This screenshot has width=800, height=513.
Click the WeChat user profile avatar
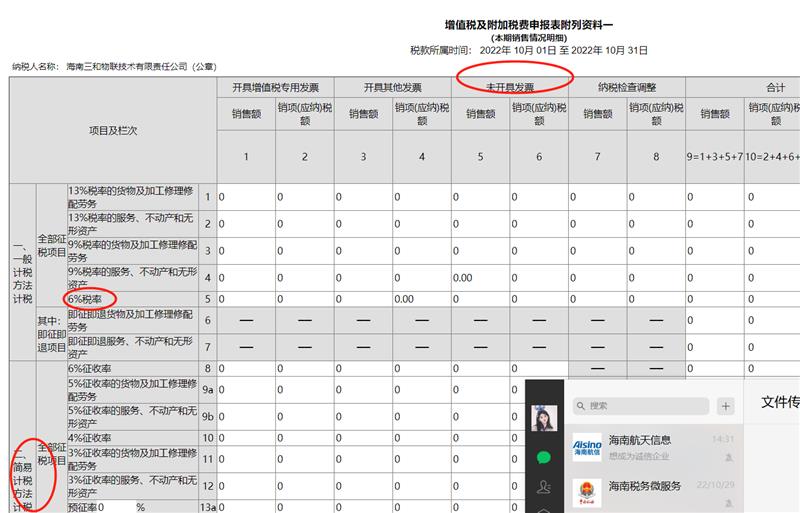tap(544, 419)
